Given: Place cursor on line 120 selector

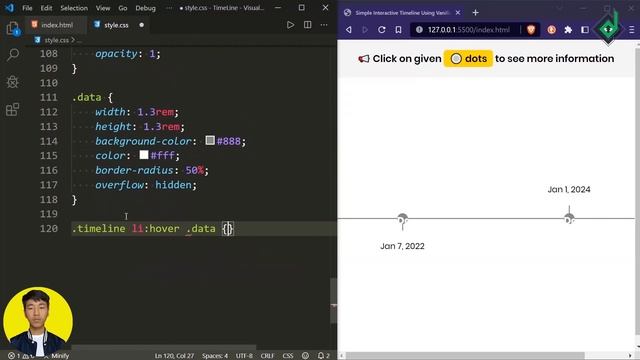Looking at the screenshot, I should click(x=143, y=229).
